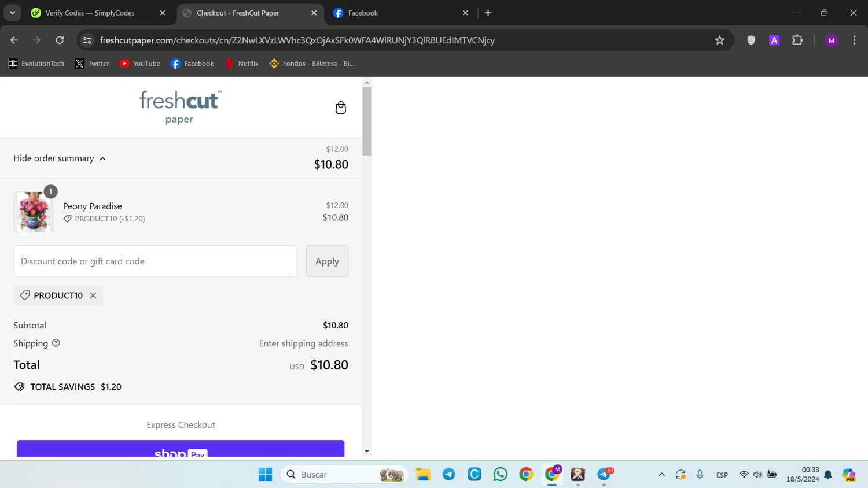868x488 pixels.
Task: Collapse the Hide order summary toggle
Action: coord(60,158)
